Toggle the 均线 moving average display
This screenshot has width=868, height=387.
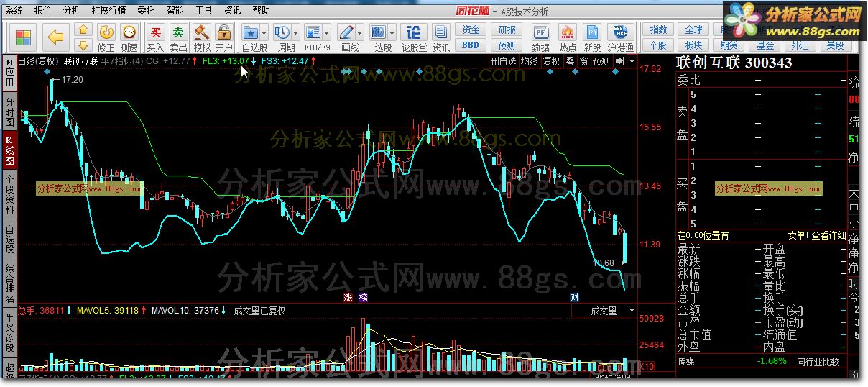(530, 61)
